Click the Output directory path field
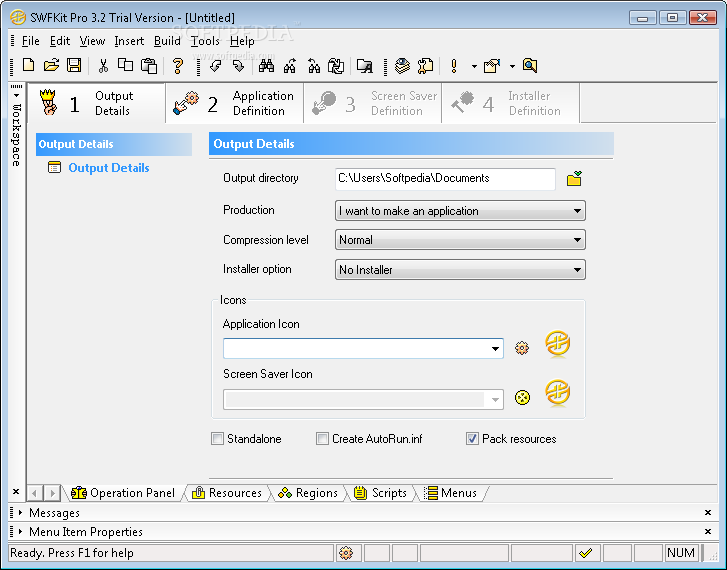This screenshot has height=570, width=727. click(445, 179)
